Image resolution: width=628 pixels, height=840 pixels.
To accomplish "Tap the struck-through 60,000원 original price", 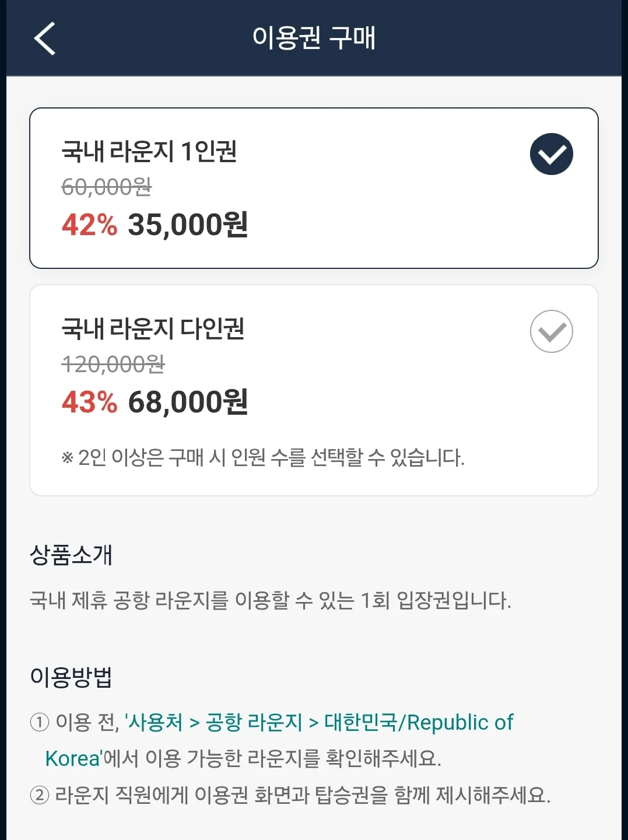I will click(x=107, y=187).
